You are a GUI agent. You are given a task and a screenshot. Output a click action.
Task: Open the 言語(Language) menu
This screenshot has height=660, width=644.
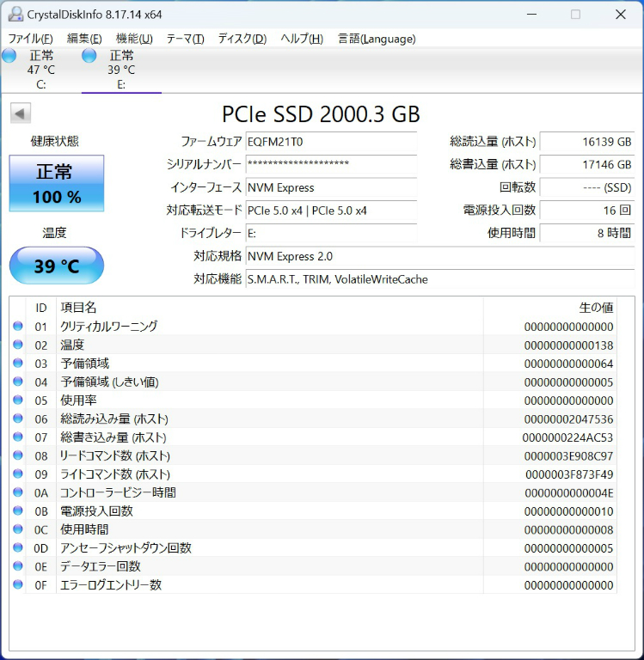[x=377, y=39]
